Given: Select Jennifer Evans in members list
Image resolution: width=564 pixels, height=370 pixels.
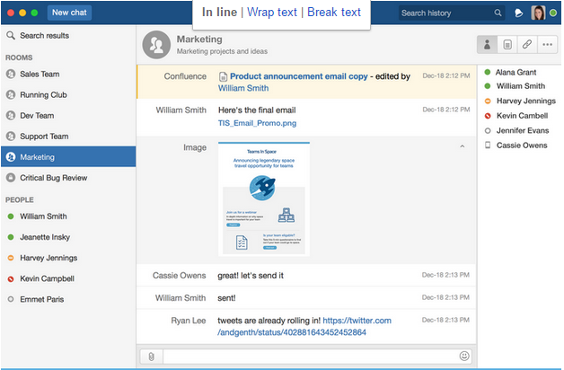Looking at the screenshot, I should click(x=523, y=131).
